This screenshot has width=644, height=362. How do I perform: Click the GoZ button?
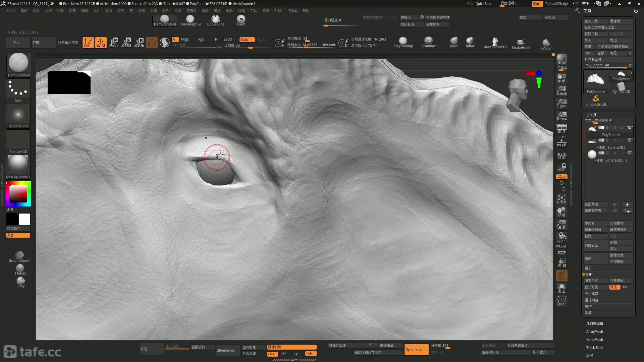[x=589, y=53]
